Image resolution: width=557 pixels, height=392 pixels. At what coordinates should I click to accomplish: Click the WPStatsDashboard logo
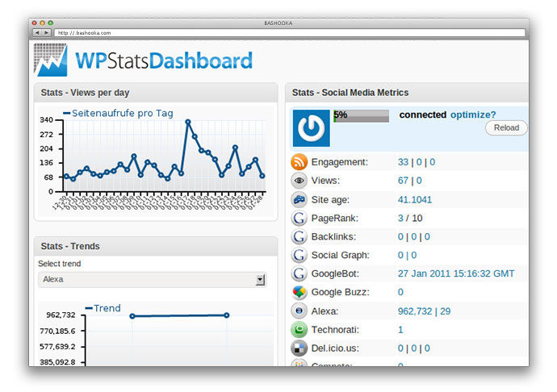(143, 60)
